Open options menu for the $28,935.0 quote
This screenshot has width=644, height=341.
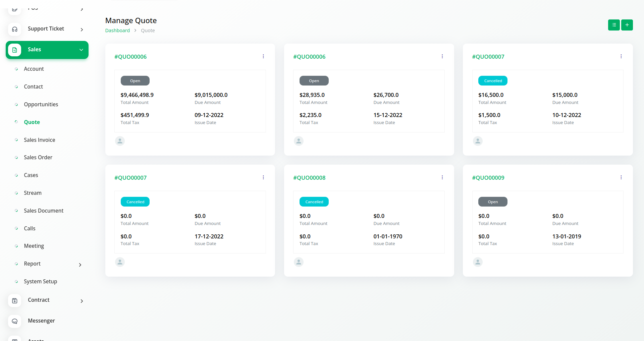click(442, 56)
